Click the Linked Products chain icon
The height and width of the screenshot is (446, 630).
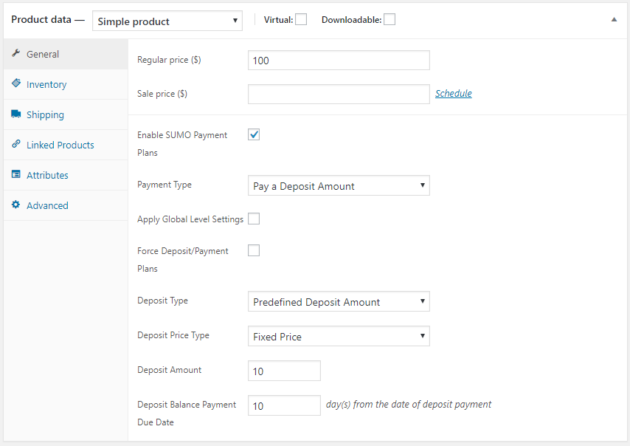point(16,144)
